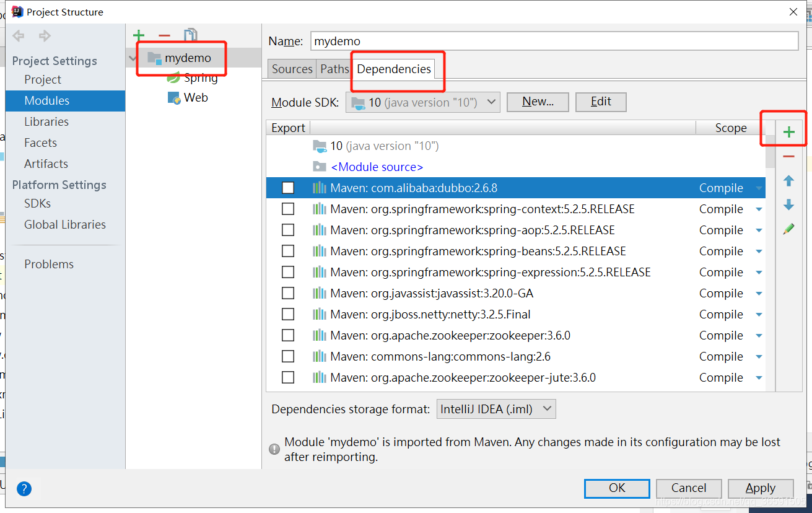Open scope dropdown for zookeeper-jute:3.6.0
The image size is (812, 513).
click(759, 378)
